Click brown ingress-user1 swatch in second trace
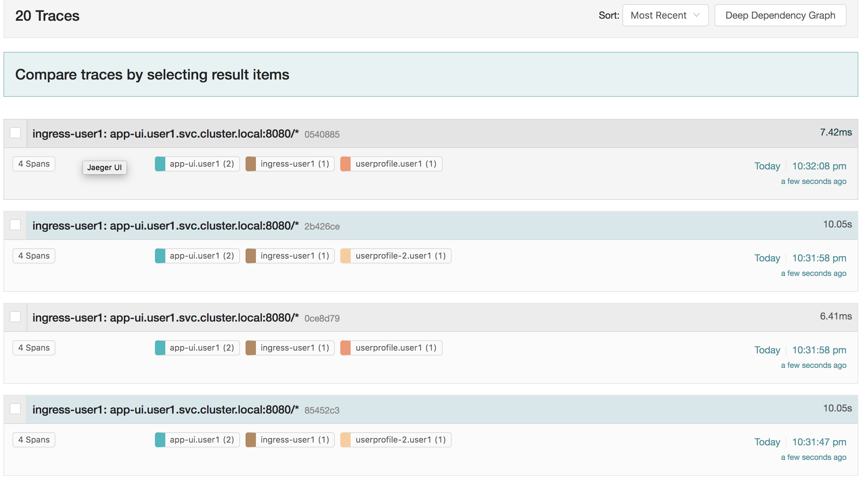Screen dimensions: 868x482 tap(251, 256)
